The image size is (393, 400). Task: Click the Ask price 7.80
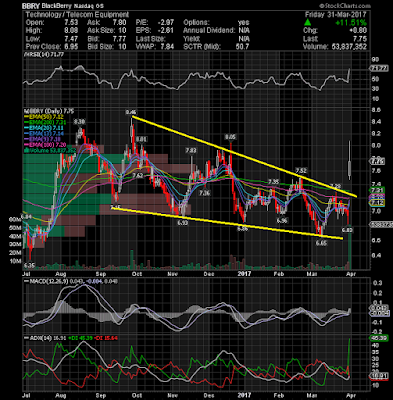coord(120,23)
